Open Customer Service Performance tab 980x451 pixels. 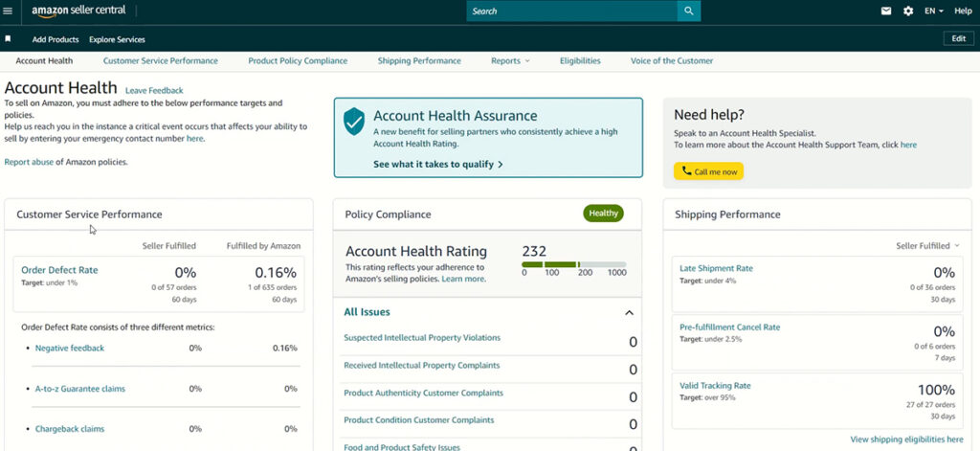(x=161, y=60)
